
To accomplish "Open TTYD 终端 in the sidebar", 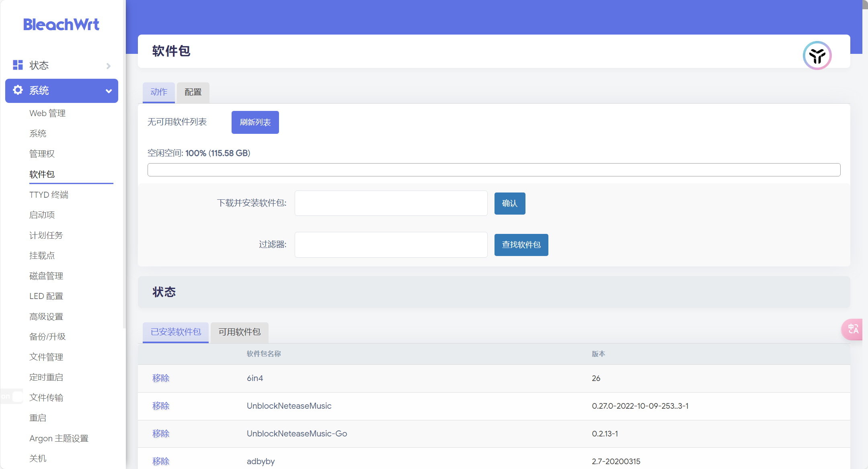I will pyautogui.click(x=49, y=195).
